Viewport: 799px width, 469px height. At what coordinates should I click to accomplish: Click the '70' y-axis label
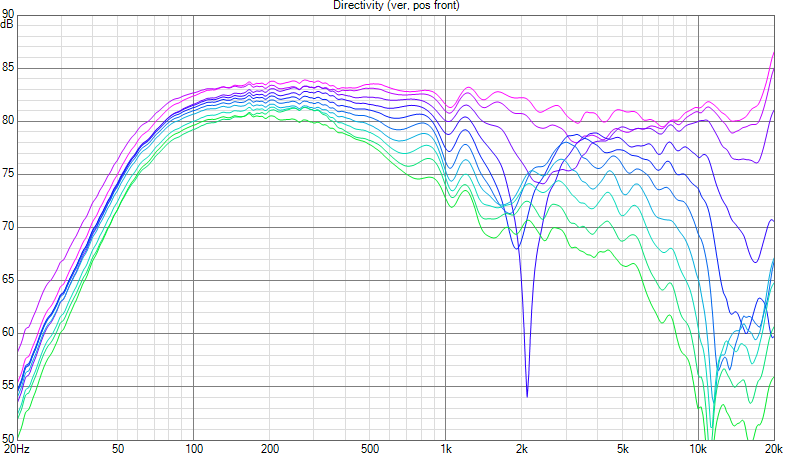point(8,226)
